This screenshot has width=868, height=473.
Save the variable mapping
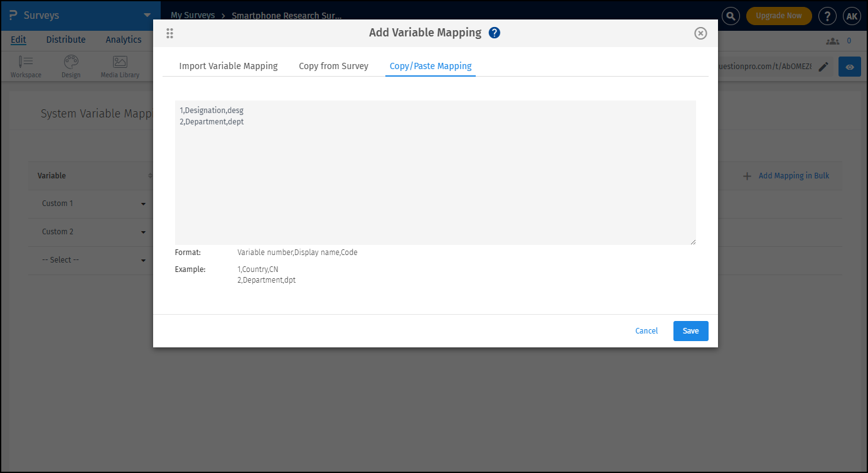[690, 330]
